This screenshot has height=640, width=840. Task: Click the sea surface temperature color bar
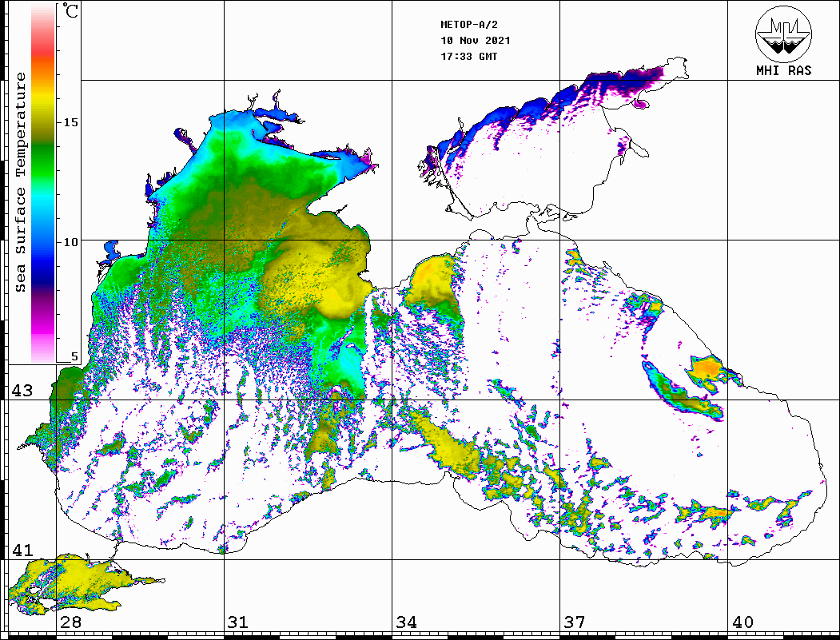[43, 183]
